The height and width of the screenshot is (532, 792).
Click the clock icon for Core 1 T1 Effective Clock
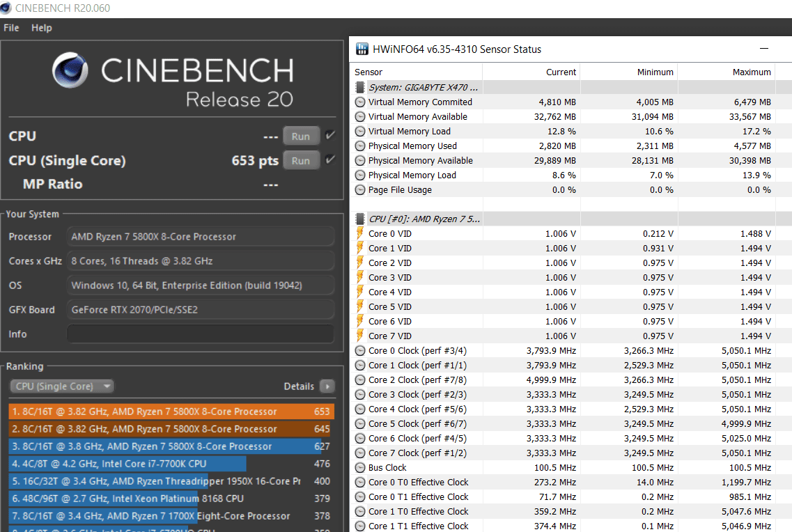360,526
